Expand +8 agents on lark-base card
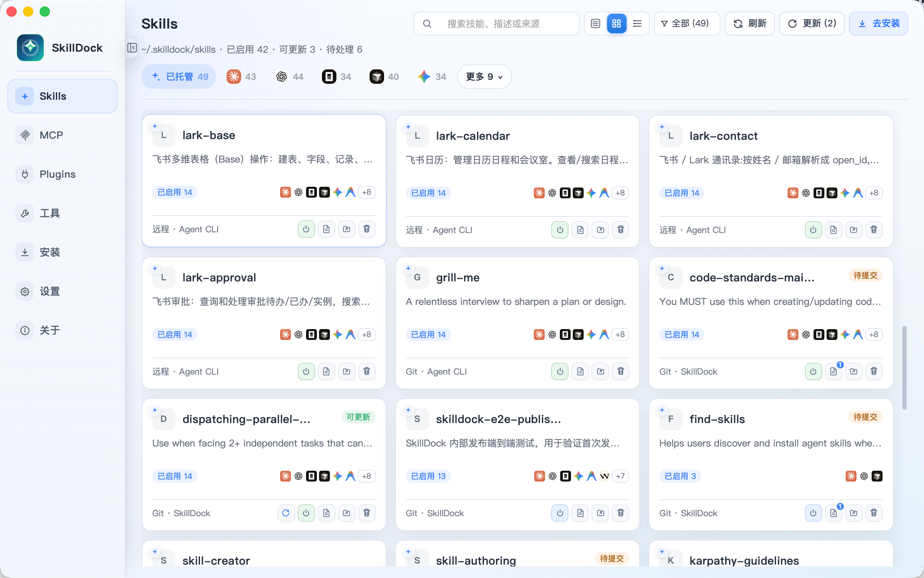Viewport: 924px width, 578px height. point(367,192)
